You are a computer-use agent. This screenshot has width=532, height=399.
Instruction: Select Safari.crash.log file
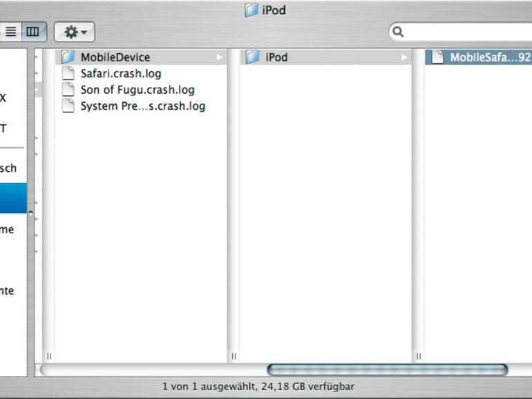141,73
